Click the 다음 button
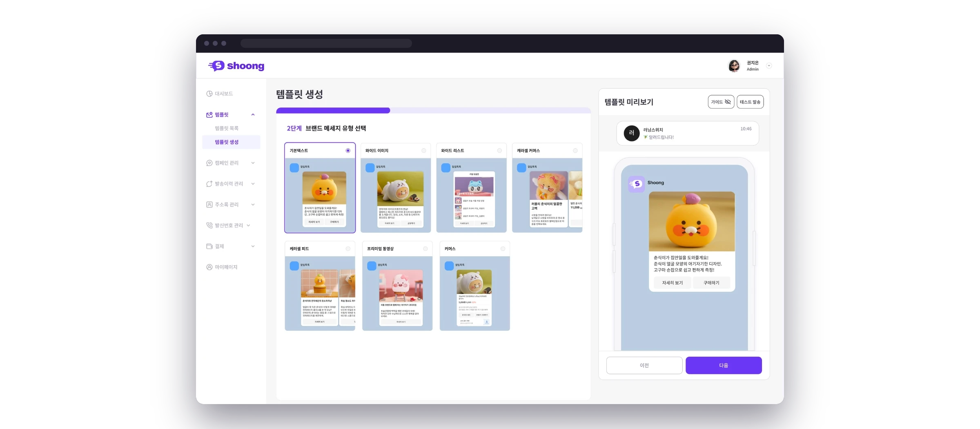 coord(724,365)
